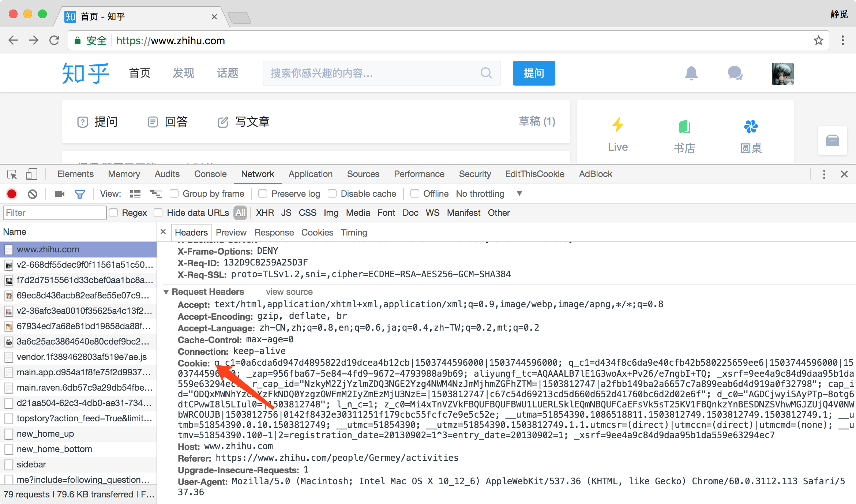This screenshot has height=504, width=856.
Task: Activate the DevTools element inspector icon
Action: 12,174
